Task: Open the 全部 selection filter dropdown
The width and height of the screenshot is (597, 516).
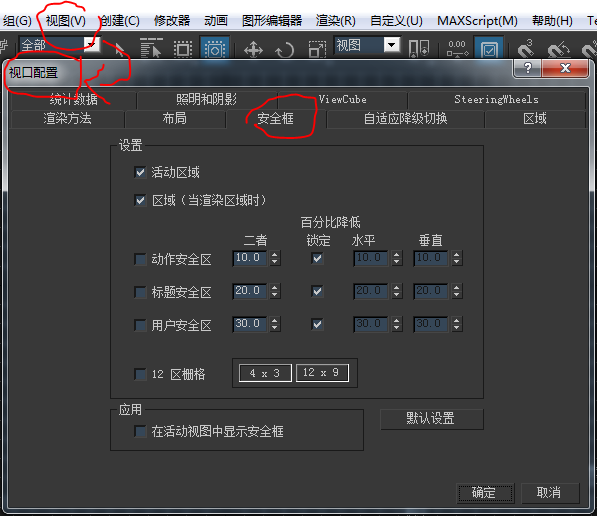Action: 92,45
